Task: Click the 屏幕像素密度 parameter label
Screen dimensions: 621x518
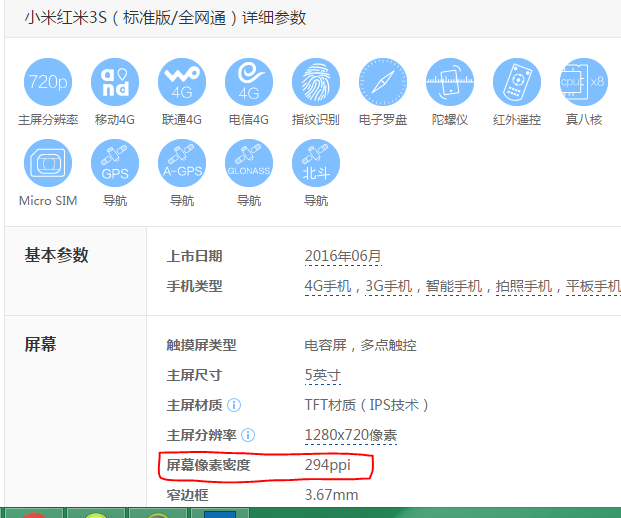Action: tap(208, 465)
